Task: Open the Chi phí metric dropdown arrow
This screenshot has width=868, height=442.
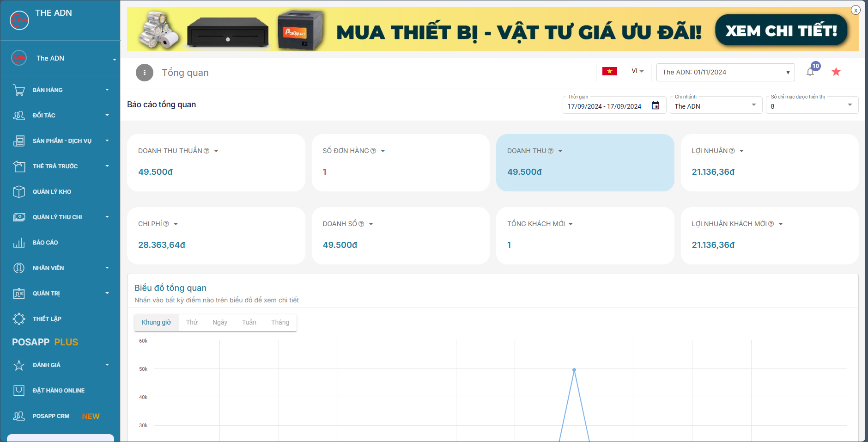Action: point(176,224)
